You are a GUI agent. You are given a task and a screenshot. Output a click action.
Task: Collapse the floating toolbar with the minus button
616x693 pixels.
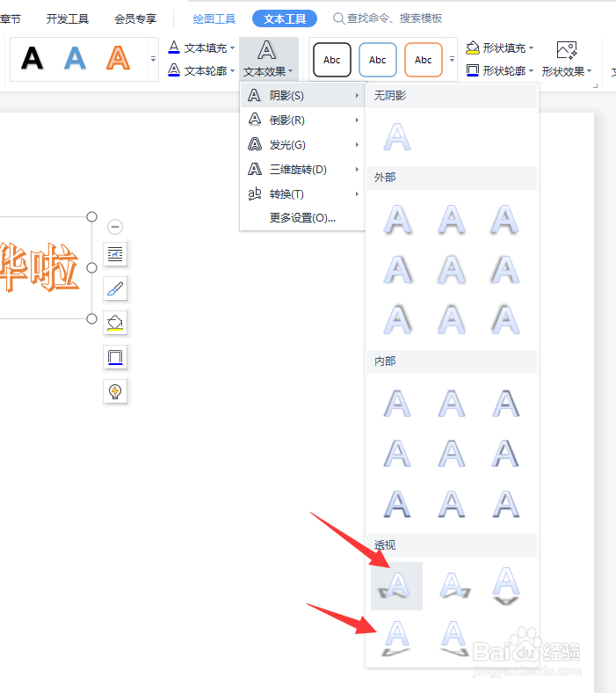point(115,227)
